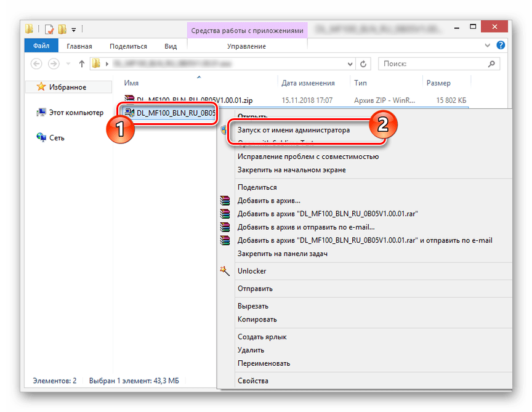Click the Поиск search field
532x412 pixels.
[x=439, y=64]
